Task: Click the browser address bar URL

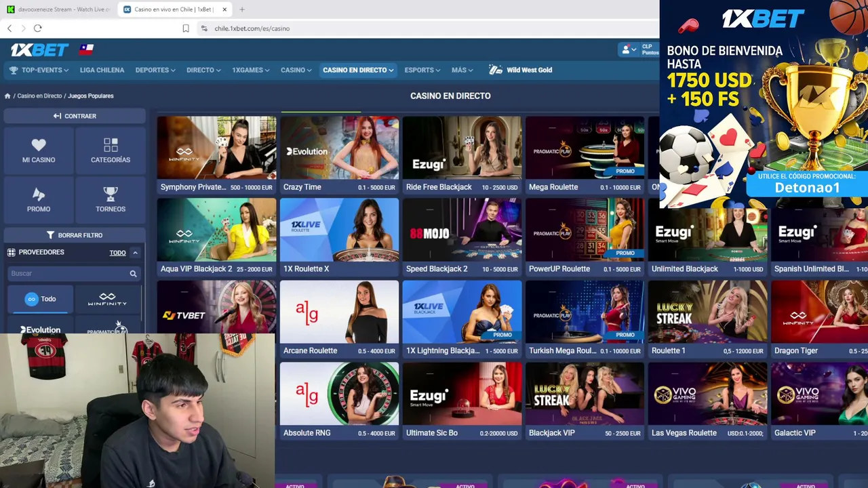Action: [x=252, y=28]
